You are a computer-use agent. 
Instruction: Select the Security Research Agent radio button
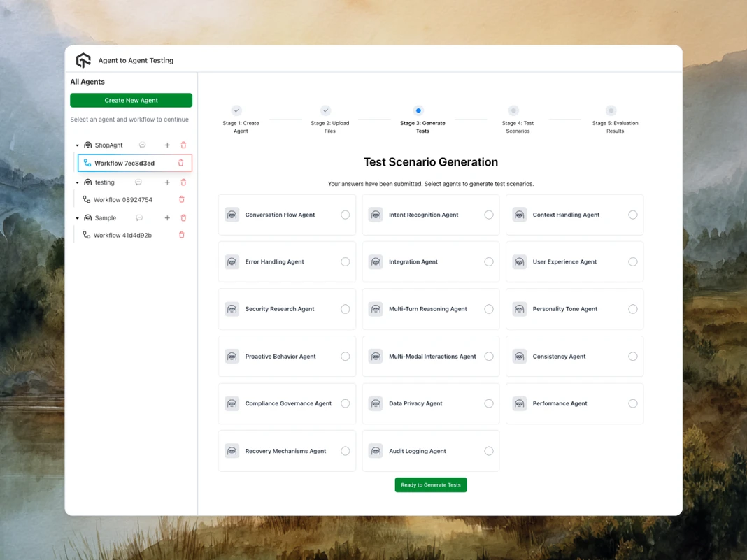point(346,309)
